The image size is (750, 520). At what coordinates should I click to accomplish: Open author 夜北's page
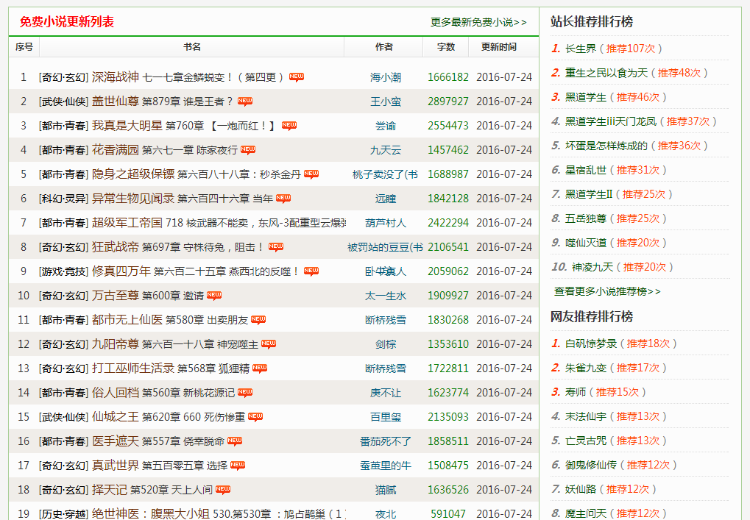pyautogui.click(x=386, y=514)
